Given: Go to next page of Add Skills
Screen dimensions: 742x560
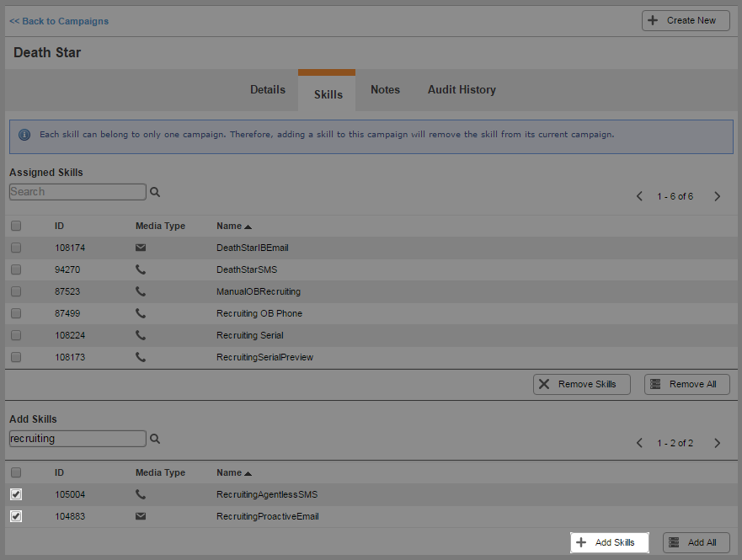Looking at the screenshot, I should point(718,443).
